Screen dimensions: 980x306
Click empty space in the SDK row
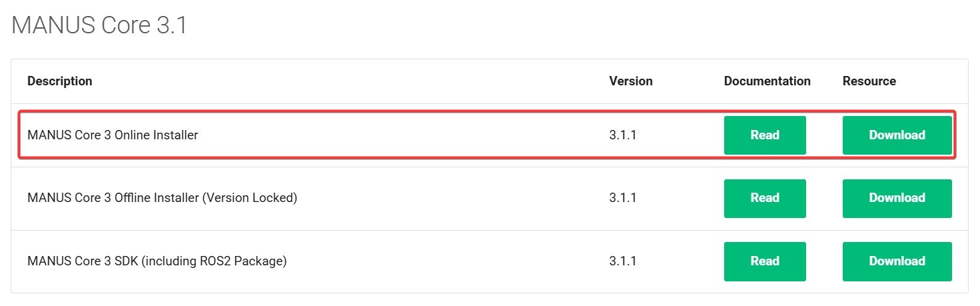pyautogui.click(x=446, y=261)
